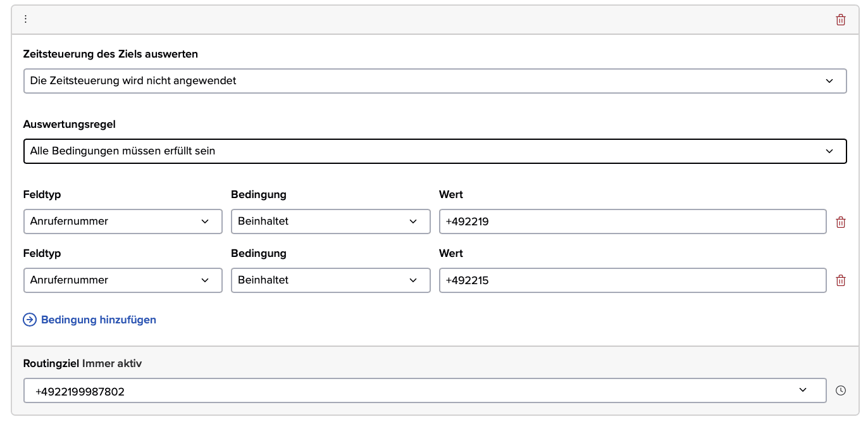The image size is (868, 424).
Task: Click the chevron in the Routingziel dropdown
Action: point(803,390)
